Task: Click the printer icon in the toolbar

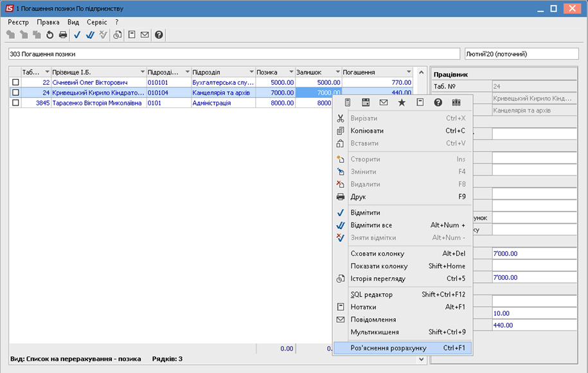Action: [62, 35]
